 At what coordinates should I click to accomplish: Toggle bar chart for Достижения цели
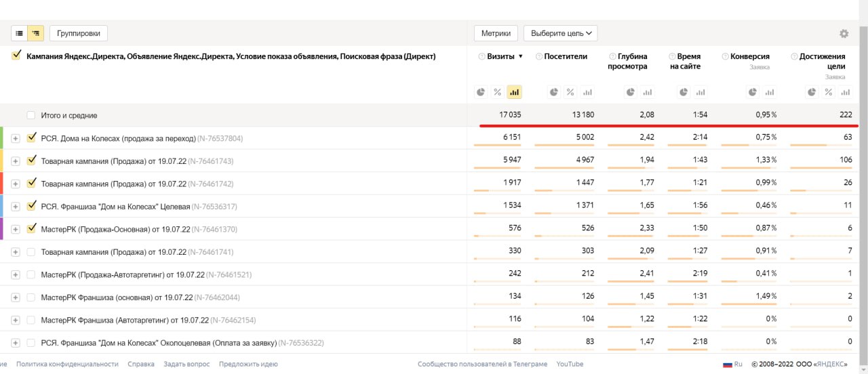pyautogui.click(x=845, y=92)
